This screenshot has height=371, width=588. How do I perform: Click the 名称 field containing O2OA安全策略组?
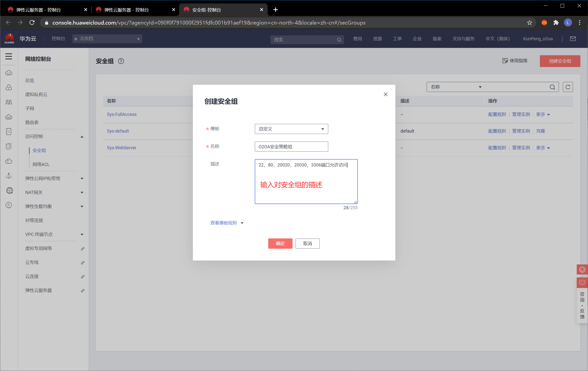tap(291, 147)
